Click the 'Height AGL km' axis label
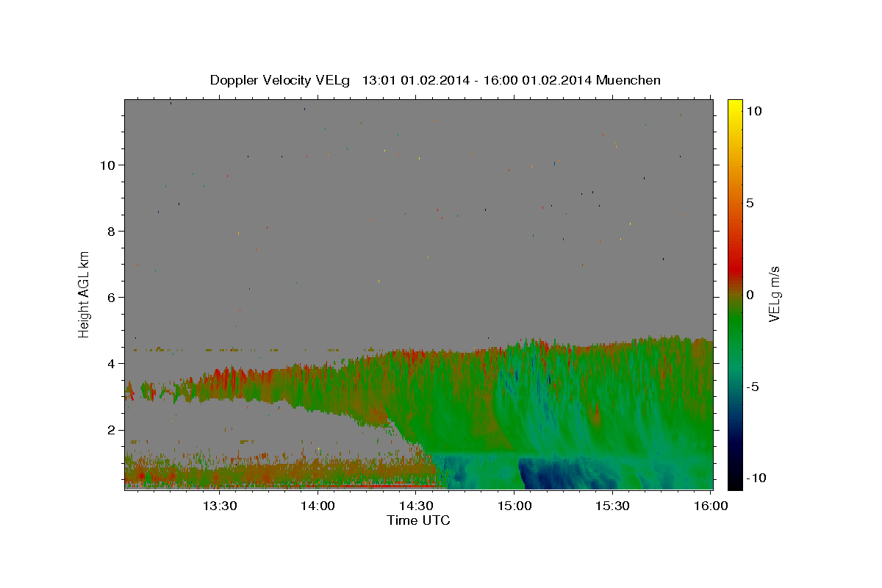This screenshot has width=882, height=588. pyautogui.click(x=85, y=294)
